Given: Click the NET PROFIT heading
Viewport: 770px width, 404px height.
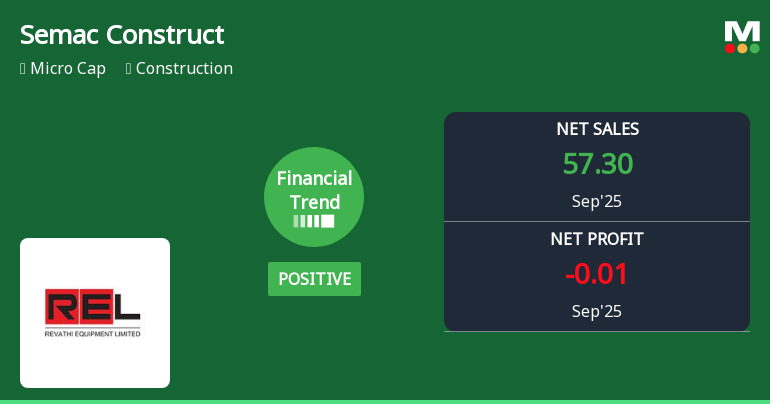Looking at the screenshot, I should click(597, 239).
